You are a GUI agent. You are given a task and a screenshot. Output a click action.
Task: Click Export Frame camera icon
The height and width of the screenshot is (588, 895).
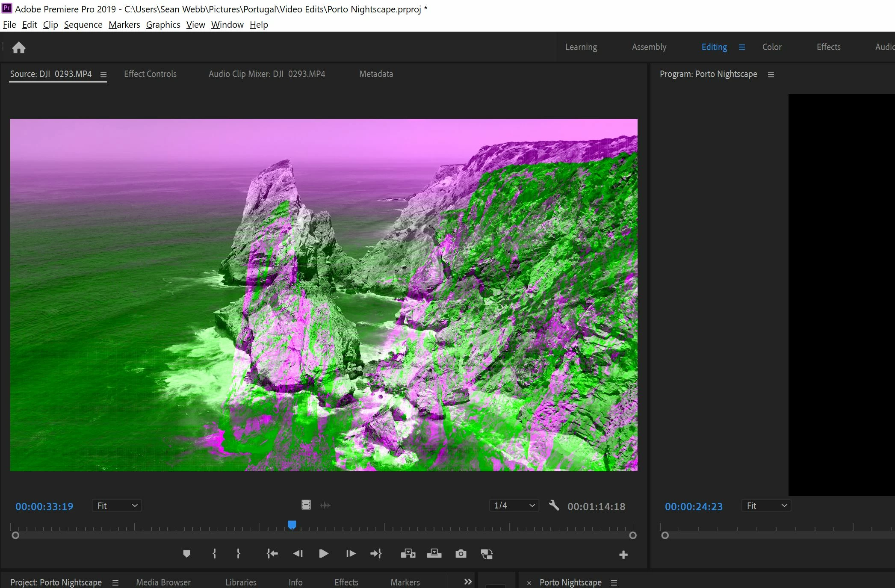(461, 554)
